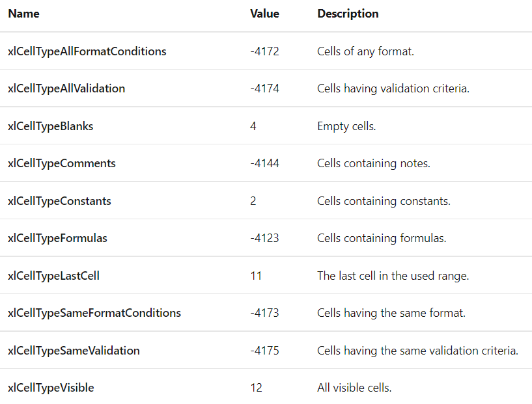This screenshot has width=532, height=404.
Task: Click the value -4144
Action: tap(264, 163)
